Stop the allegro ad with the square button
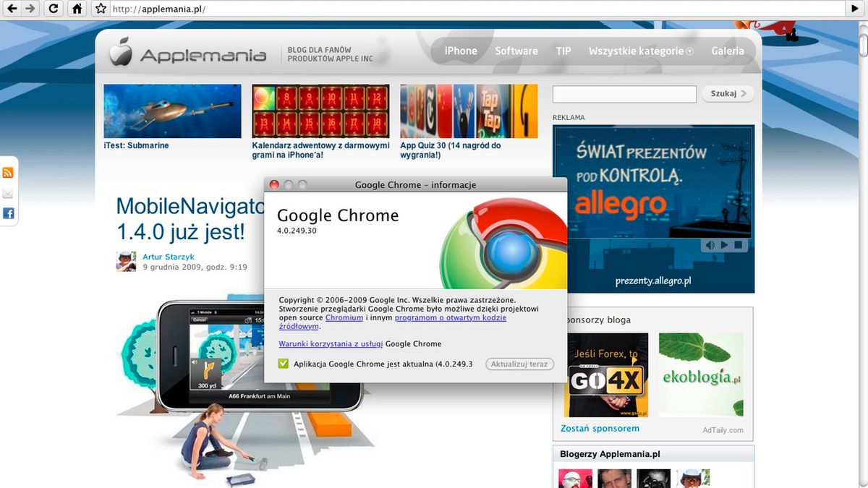The image size is (868, 488). coord(739,245)
